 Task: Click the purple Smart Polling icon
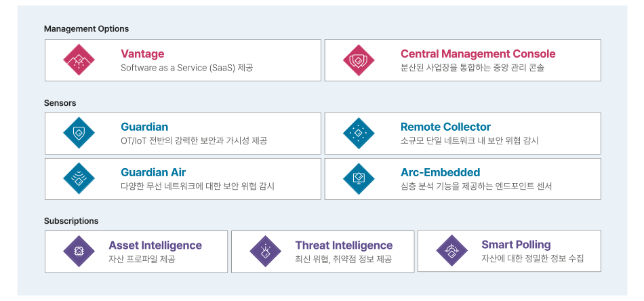(452, 252)
